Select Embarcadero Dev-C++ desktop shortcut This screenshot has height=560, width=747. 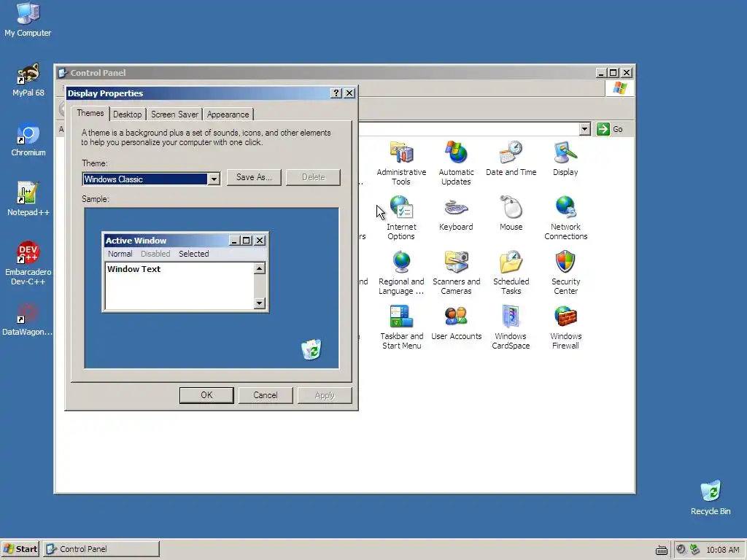(28, 263)
